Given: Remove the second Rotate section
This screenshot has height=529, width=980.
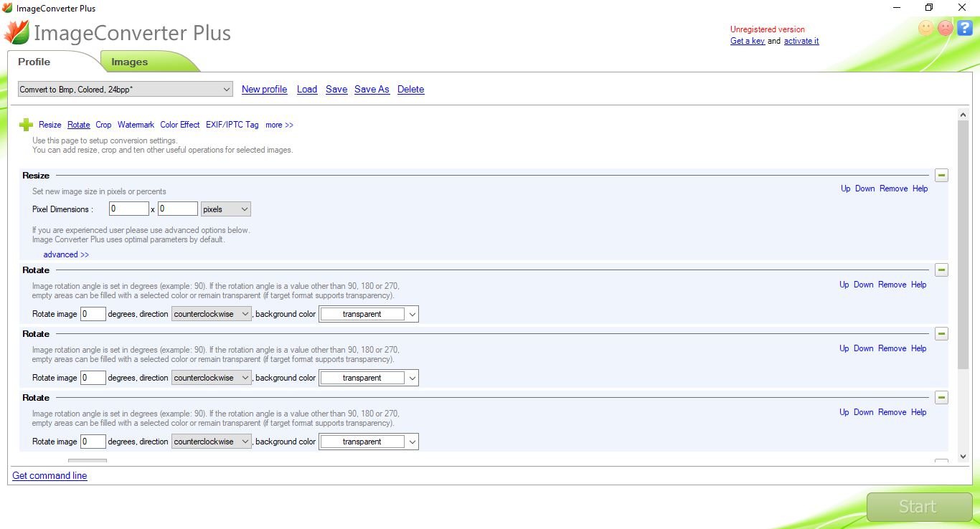Looking at the screenshot, I should [892, 348].
